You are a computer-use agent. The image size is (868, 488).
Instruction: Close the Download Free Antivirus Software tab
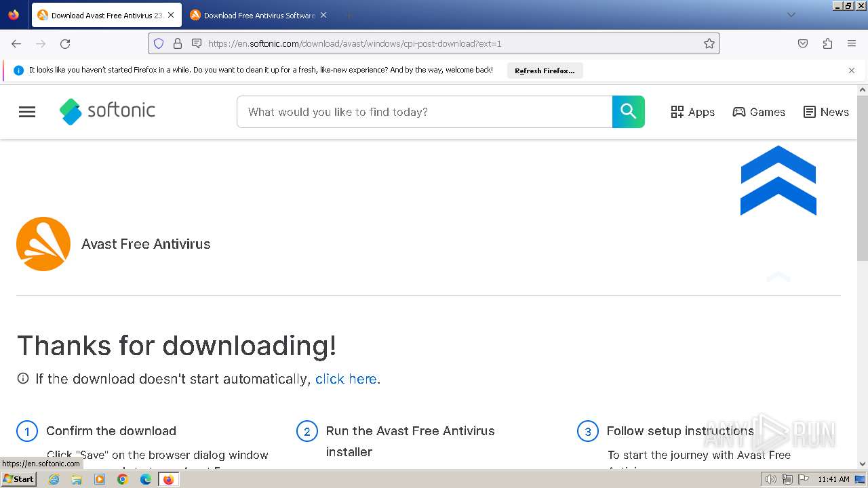click(x=323, y=15)
